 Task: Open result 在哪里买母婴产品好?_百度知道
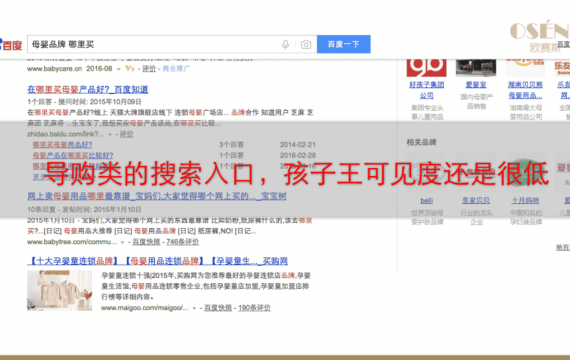88,89
